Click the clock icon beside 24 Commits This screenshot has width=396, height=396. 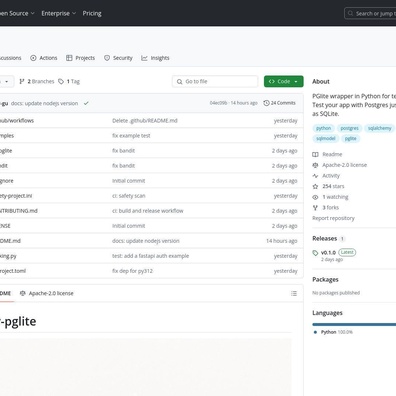tap(266, 103)
